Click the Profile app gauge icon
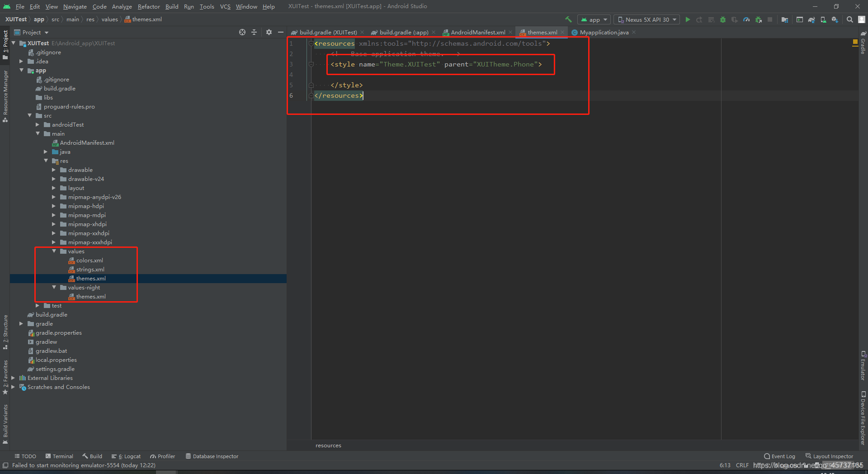 click(x=746, y=19)
